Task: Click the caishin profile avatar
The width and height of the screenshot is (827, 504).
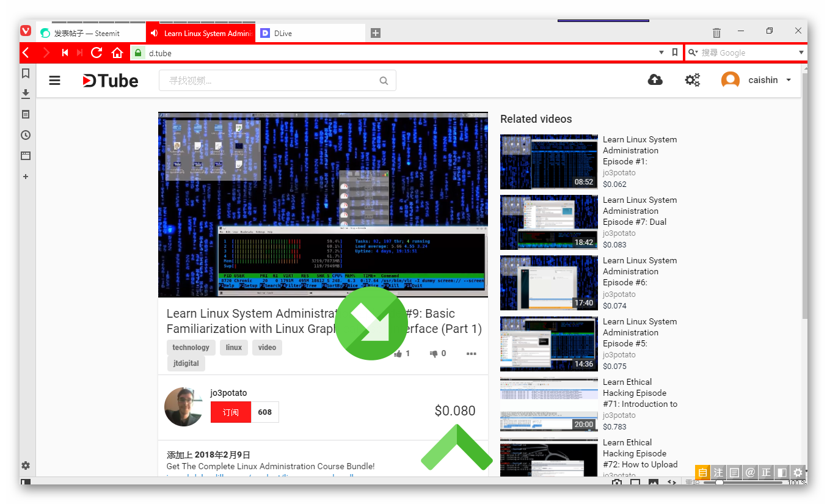Action: click(x=730, y=80)
